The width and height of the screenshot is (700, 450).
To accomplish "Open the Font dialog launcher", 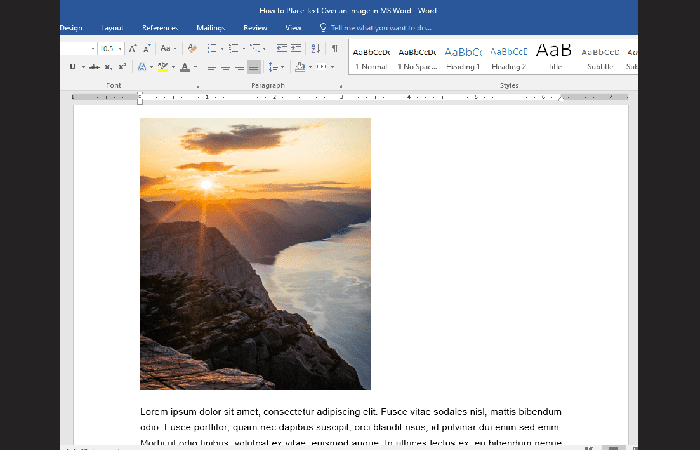I will tap(198, 86).
